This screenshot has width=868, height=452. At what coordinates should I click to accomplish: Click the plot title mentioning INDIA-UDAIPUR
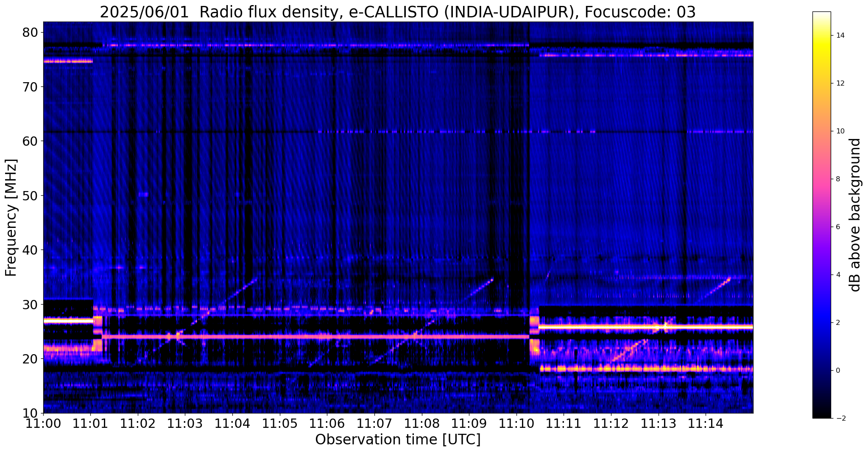[398, 12]
